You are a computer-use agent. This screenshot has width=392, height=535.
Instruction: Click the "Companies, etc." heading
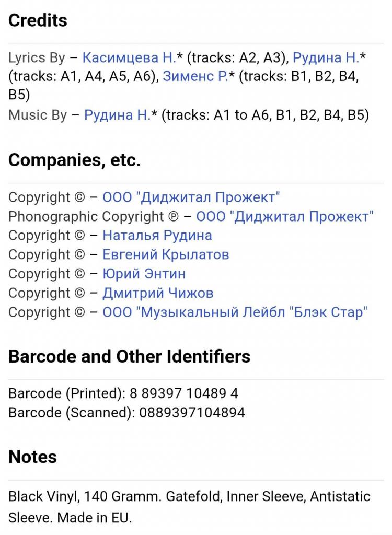pyautogui.click(x=74, y=160)
